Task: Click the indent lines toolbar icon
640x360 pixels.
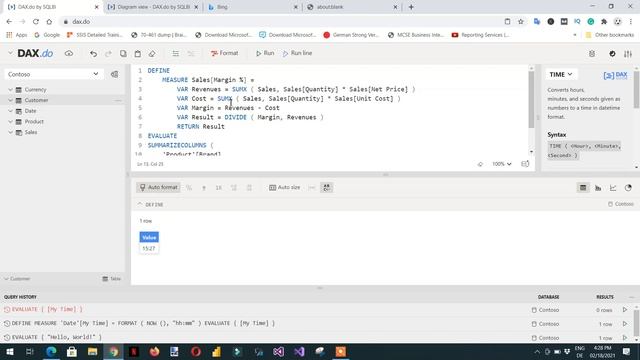Action: 176,53
